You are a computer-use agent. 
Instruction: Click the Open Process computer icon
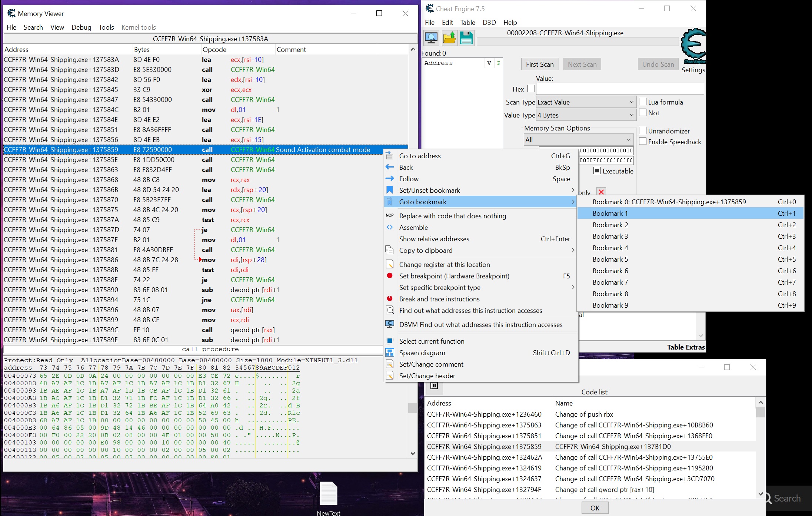[x=431, y=38]
